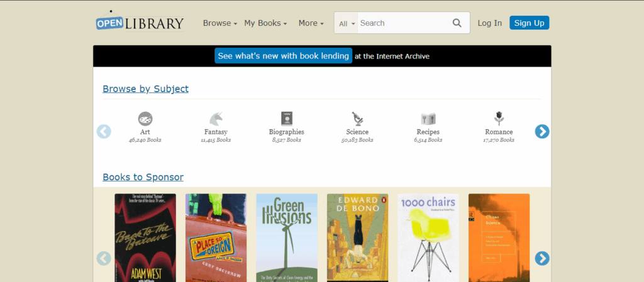Go to Open Library home logo
Screen dimensions: 644x282
[x=140, y=23]
